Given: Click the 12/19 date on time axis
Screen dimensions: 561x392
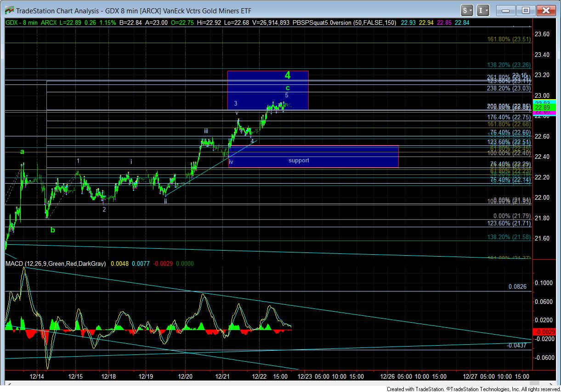Looking at the screenshot, I should click(x=146, y=376).
